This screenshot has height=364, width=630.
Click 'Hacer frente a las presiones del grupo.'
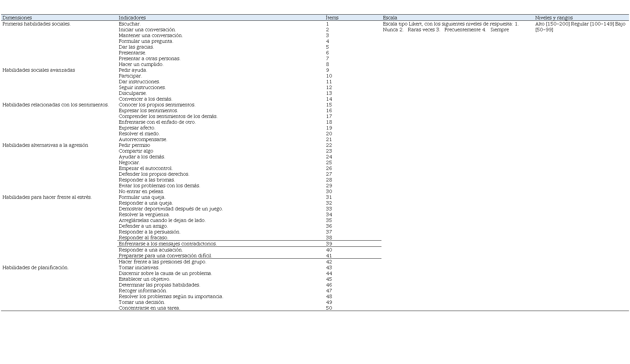(163, 262)
